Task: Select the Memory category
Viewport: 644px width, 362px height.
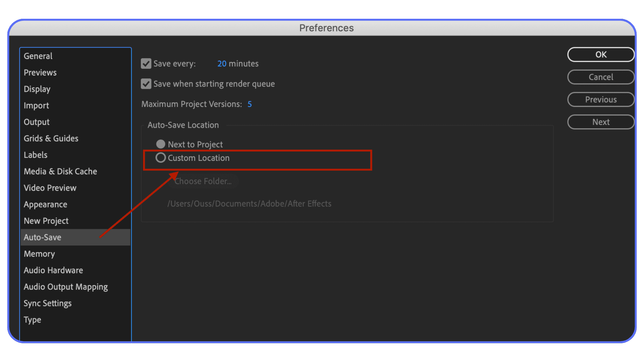Action: tap(39, 254)
